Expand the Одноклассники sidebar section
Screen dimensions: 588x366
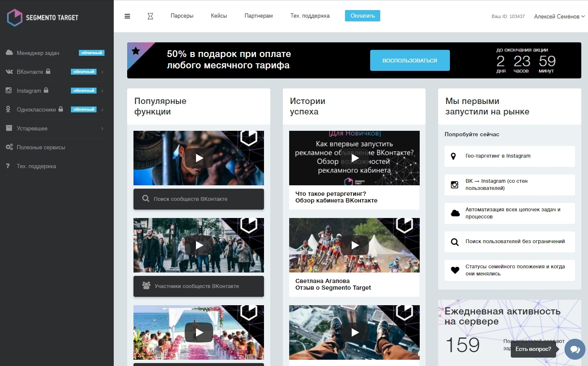tap(102, 109)
